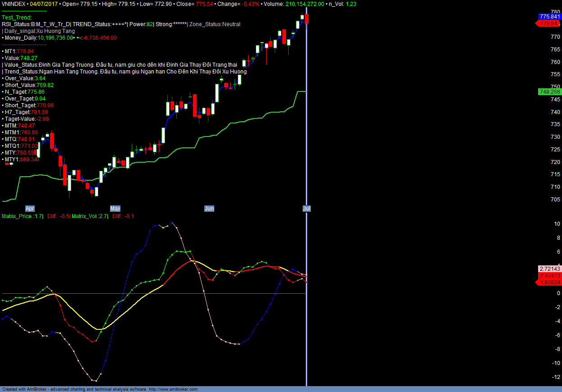Click the vertical selector line in the oscillator pane
562x392 pixels.
point(307,338)
